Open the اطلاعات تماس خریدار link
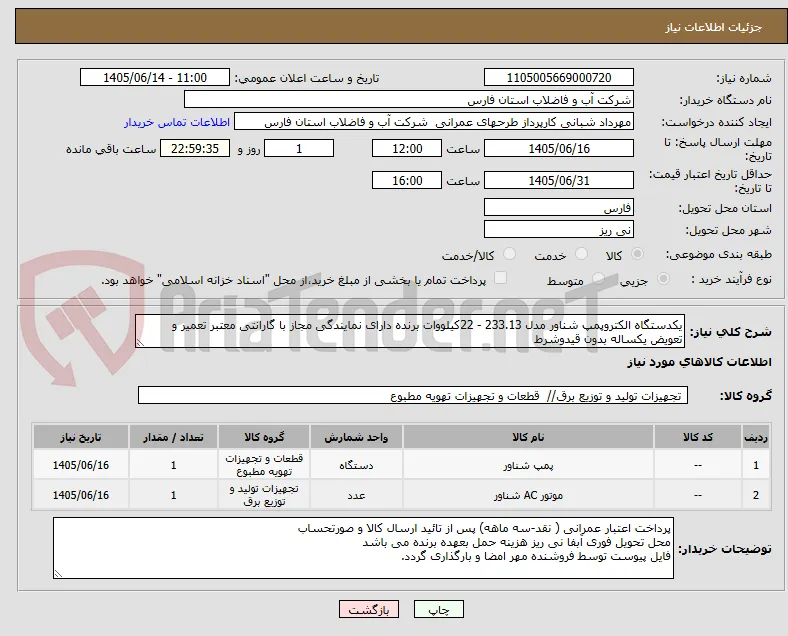The width and height of the screenshot is (788, 636). pos(177,123)
